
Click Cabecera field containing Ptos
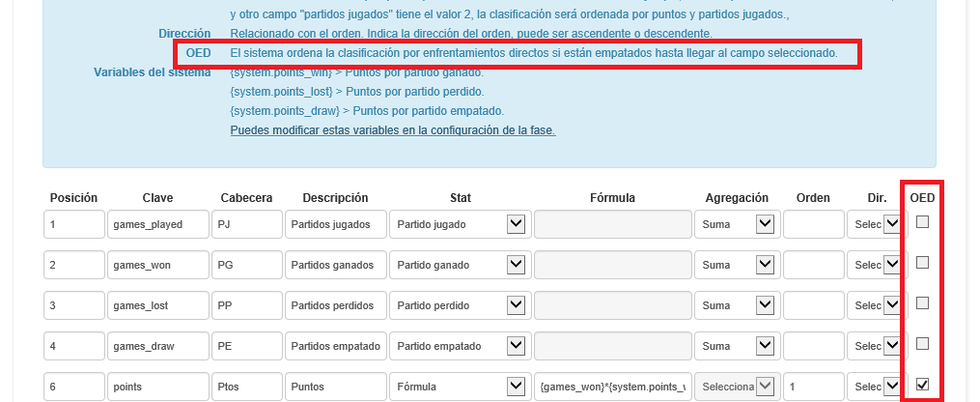click(x=244, y=387)
